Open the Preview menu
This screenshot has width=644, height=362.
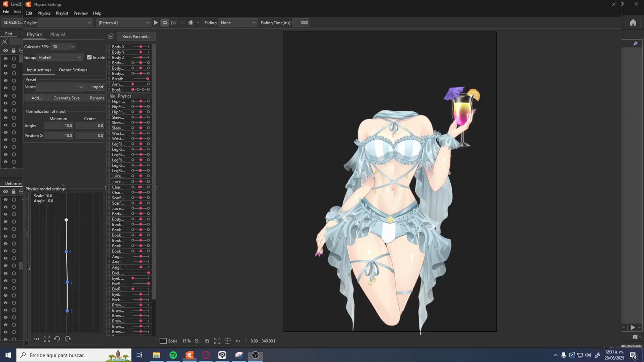click(x=80, y=13)
